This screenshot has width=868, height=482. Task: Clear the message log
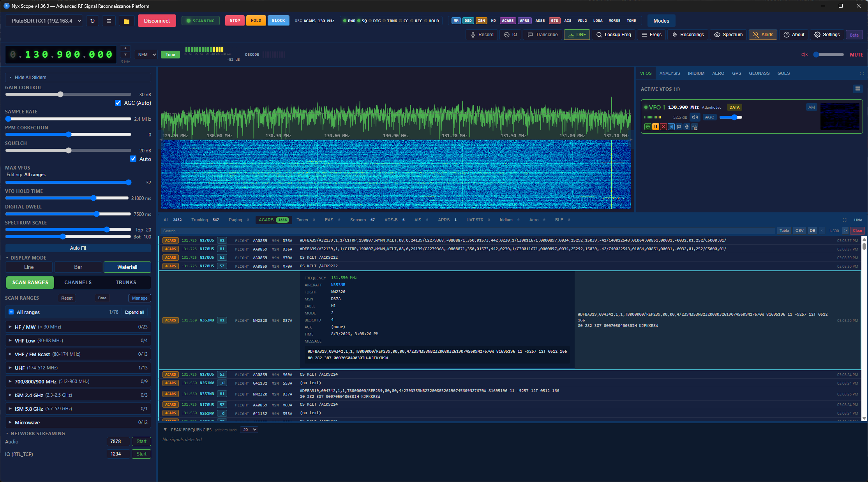(x=857, y=231)
